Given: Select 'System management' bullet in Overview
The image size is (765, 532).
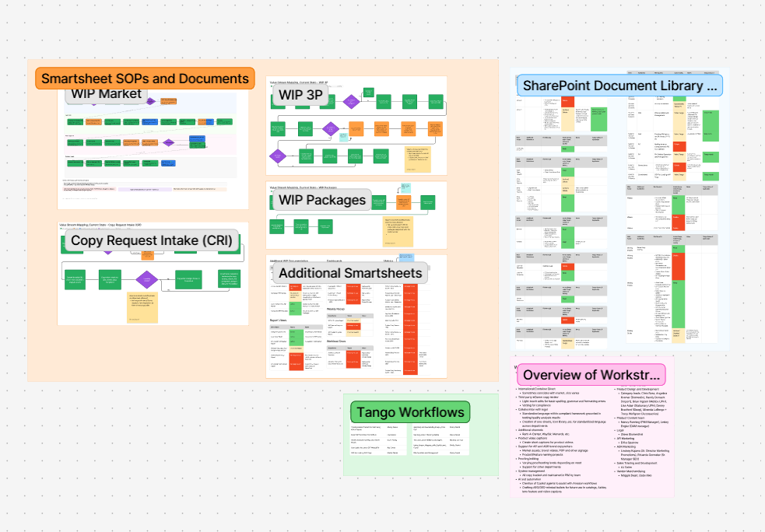Looking at the screenshot, I should click(x=531, y=471).
